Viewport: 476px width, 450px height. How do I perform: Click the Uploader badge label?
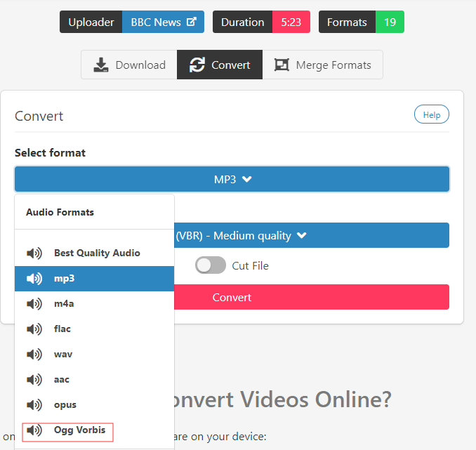(x=91, y=22)
